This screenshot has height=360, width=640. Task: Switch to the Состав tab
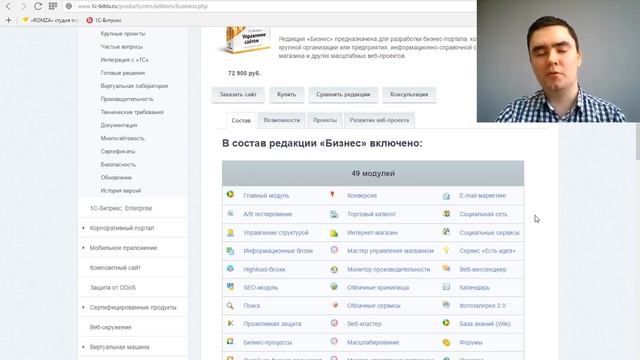(241, 120)
